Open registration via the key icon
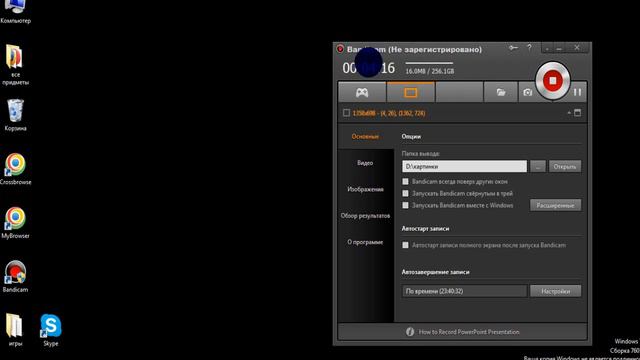This screenshot has width=640, height=360. (513, 48)
